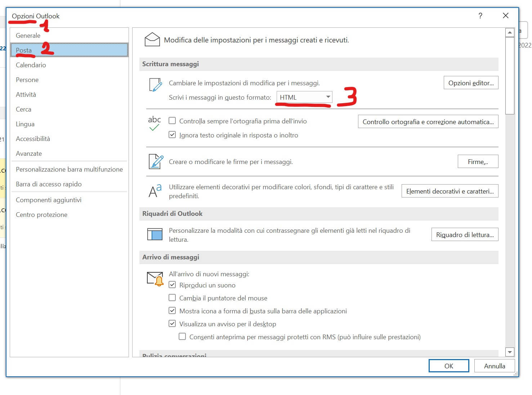The height and width of the screenshot is (395, 532).
Task: Click scrollbar down arrow in settings pane
Action: tap(509, 352)
